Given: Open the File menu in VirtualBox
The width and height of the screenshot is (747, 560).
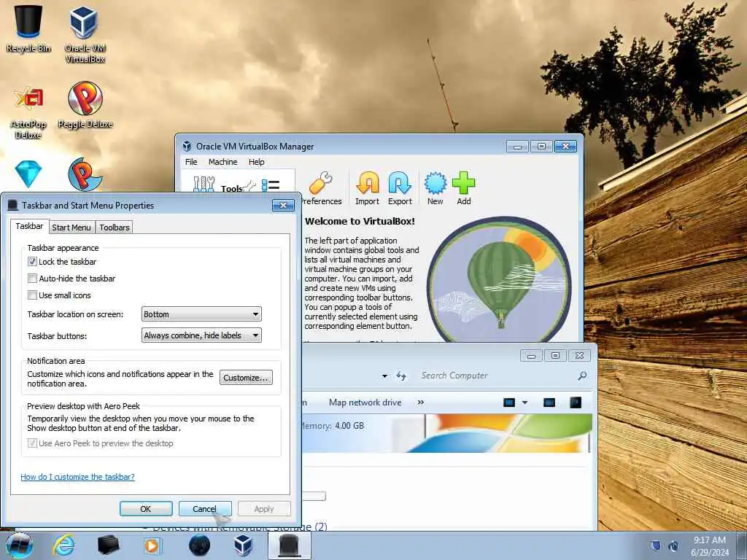Looking at the screenshot, I should pyautogui.click(x=191, y=162).
